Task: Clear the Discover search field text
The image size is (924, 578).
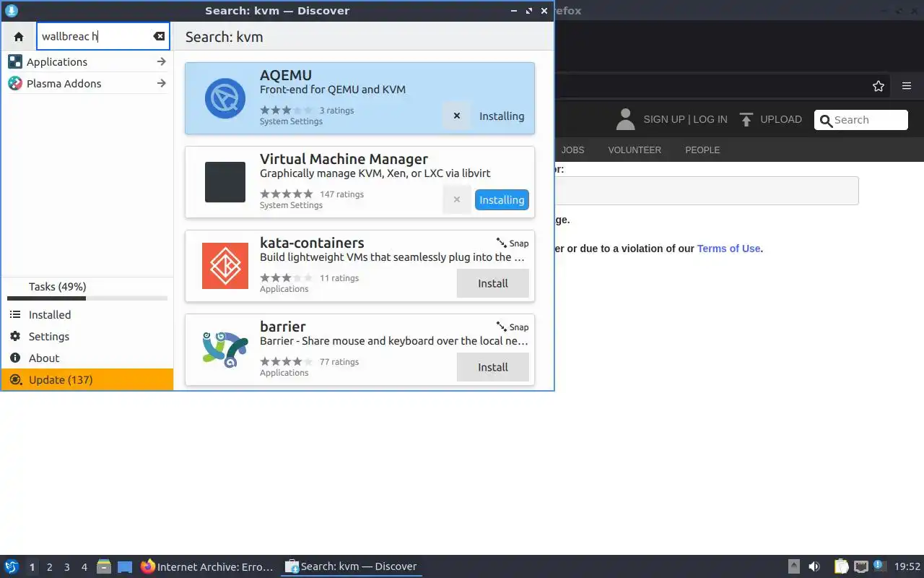Action: point(159,36)
